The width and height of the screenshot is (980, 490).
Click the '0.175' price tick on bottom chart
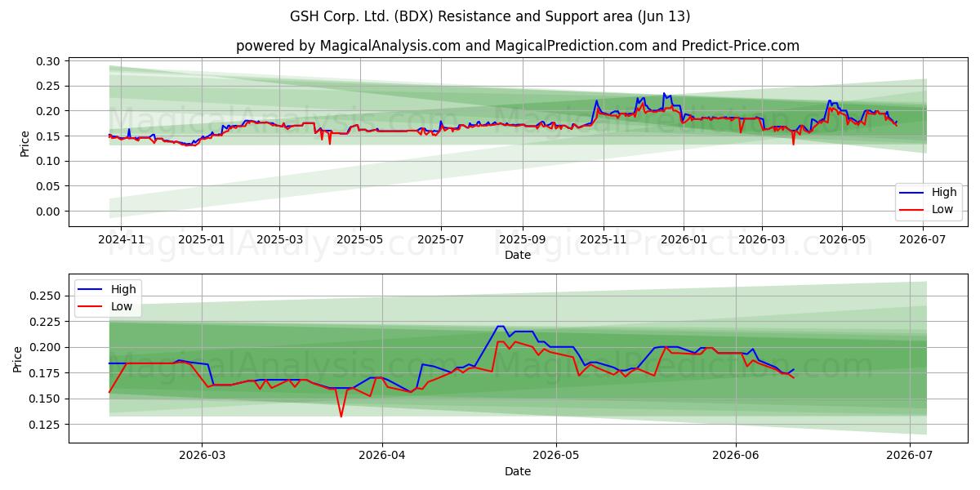(45, 373)
